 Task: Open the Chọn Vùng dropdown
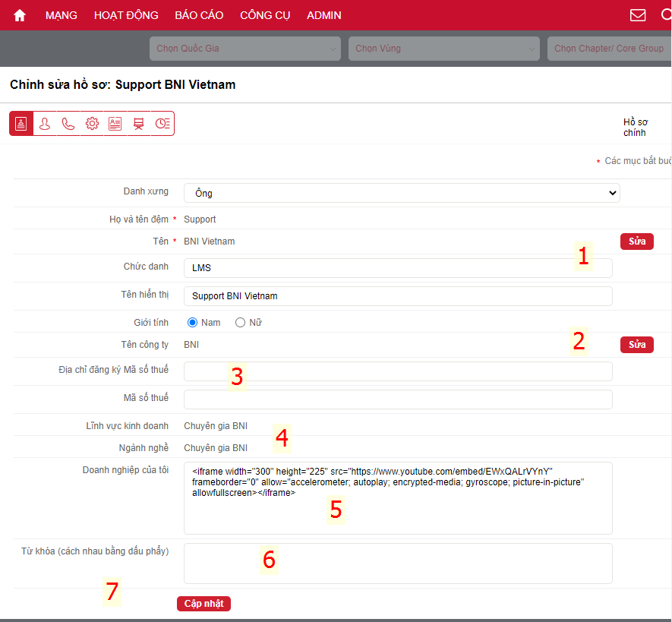(444, 49)
